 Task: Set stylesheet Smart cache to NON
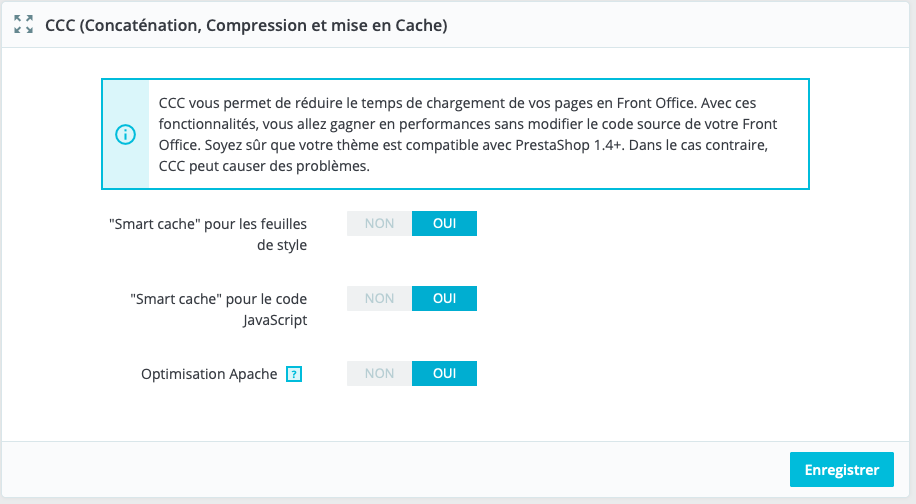tap(379, 223)
